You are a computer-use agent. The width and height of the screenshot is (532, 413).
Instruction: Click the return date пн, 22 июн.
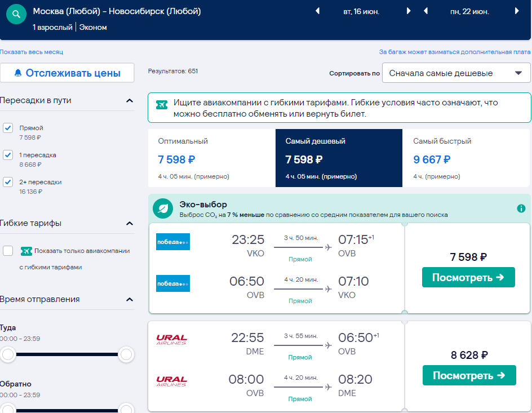469,11
